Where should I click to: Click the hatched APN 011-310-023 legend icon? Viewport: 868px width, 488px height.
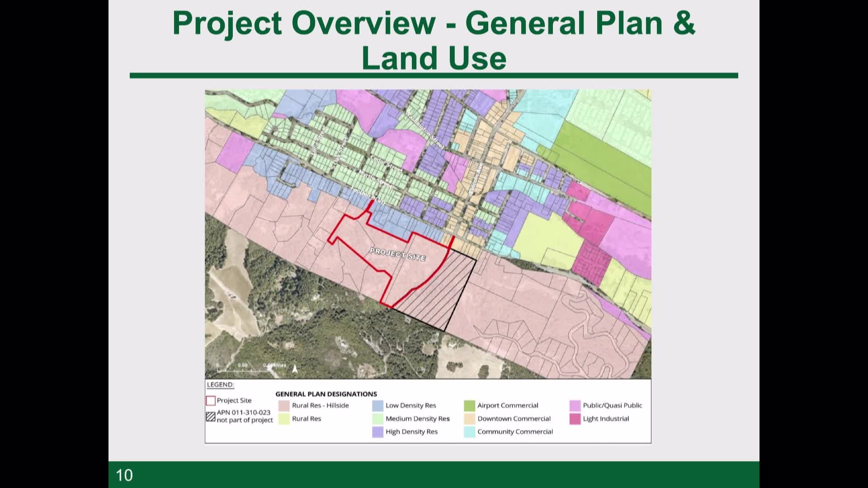[210, 417]
